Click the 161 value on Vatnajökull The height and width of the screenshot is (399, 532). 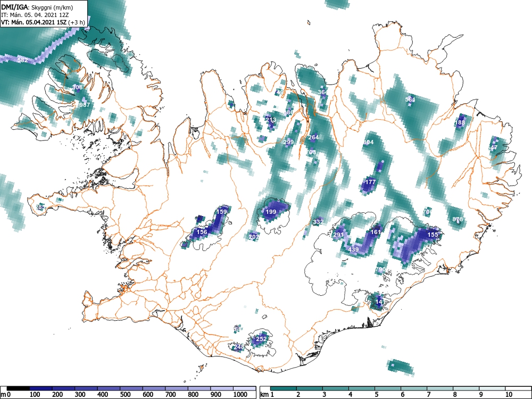[x=376, y=232]
